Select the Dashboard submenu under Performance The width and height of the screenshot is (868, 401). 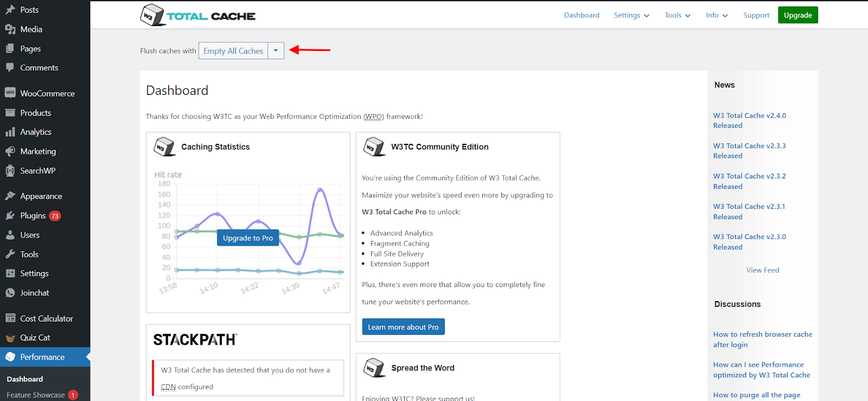(x=25, y=379)
